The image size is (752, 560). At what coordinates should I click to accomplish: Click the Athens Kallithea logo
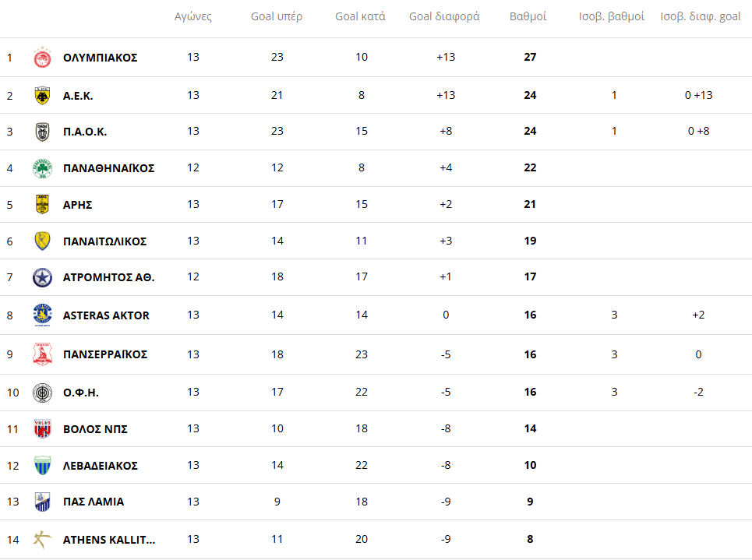point(42,539)
